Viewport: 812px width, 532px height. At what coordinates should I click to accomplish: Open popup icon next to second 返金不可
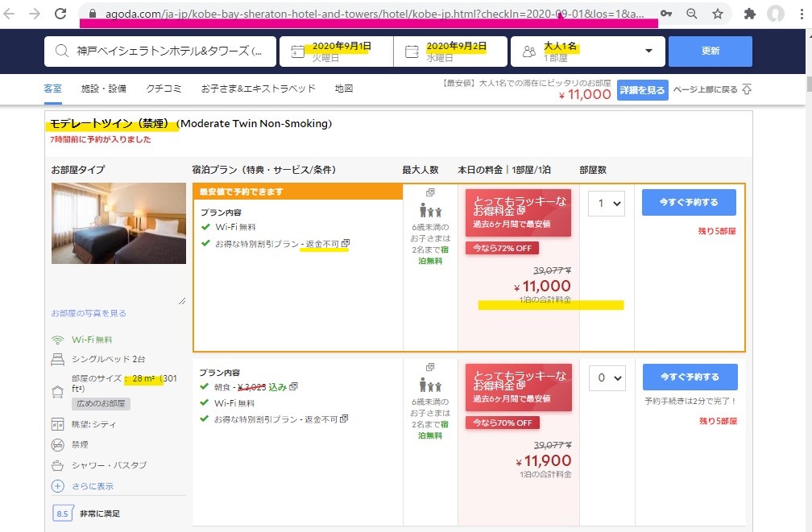[x=344, y=419]
